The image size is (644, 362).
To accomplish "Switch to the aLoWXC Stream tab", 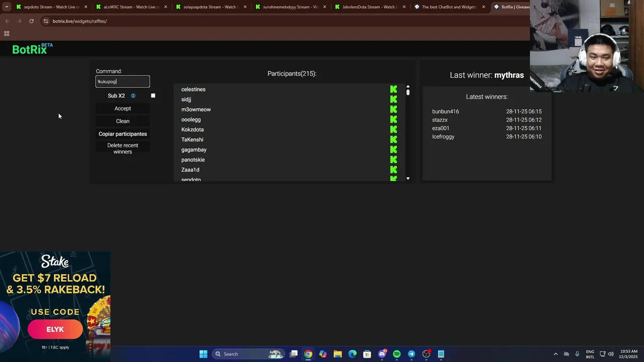I will pos(131,7).
